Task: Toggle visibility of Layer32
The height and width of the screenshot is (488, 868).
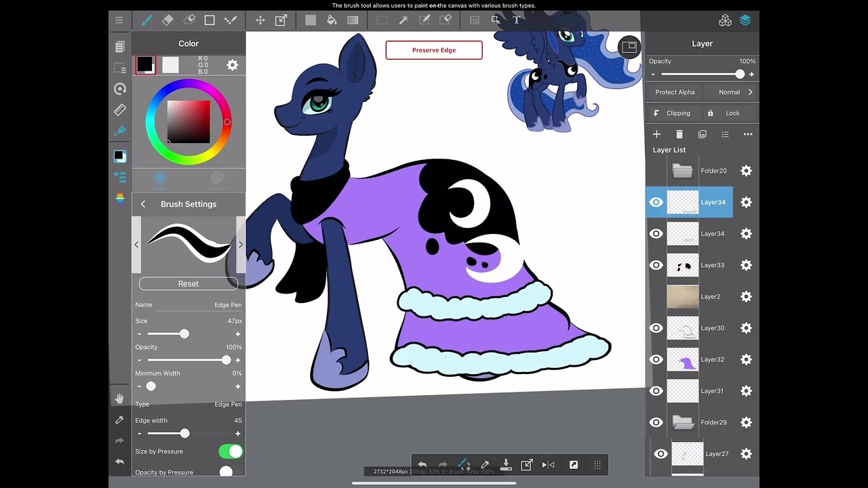Action: (x=656, y=359)
